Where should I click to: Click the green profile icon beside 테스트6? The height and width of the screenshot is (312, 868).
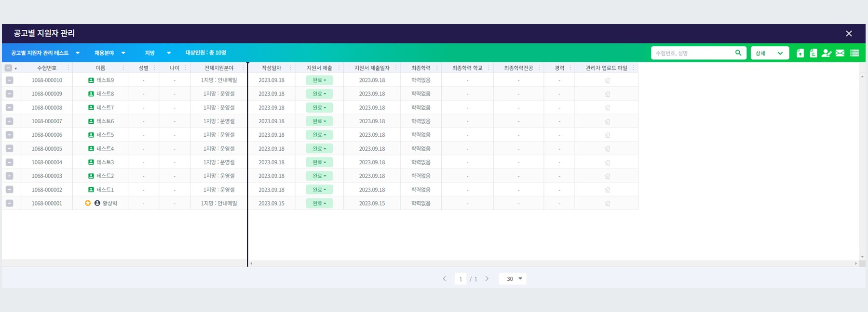click(x=91, y=121)
